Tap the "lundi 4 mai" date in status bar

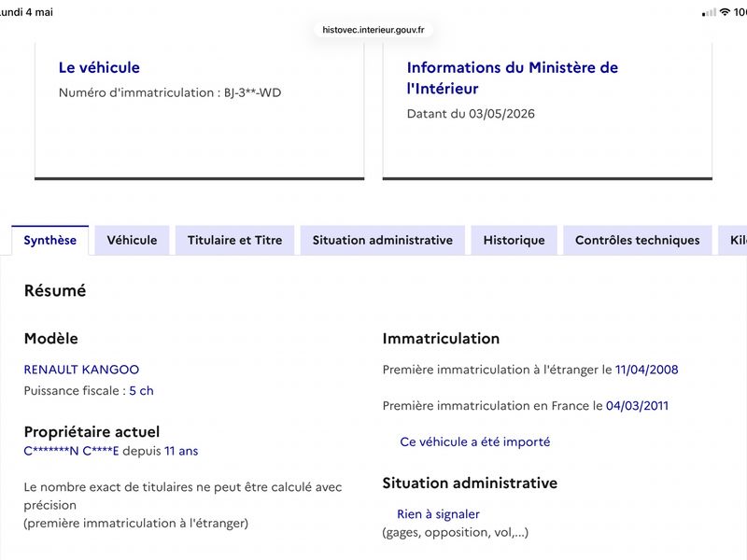pos(27,12)
